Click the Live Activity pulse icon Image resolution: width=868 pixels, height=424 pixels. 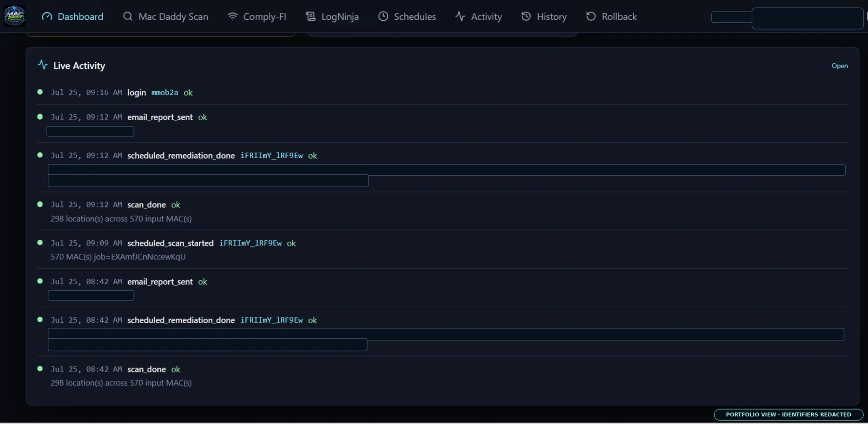42,65
